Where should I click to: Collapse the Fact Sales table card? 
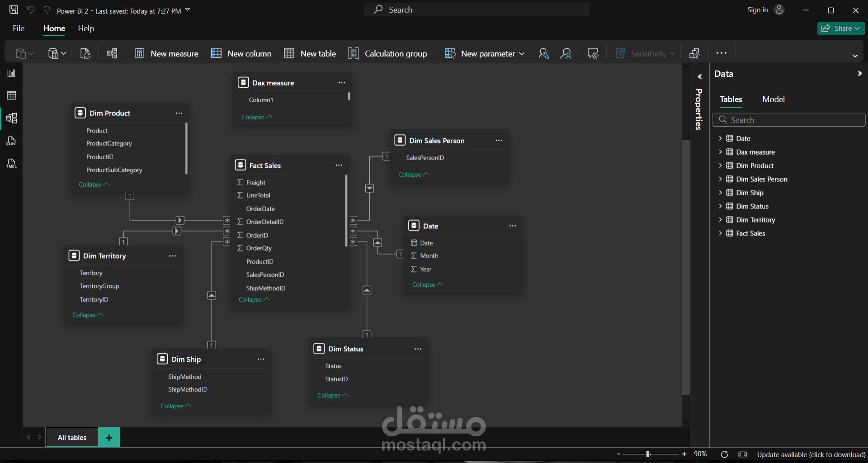(254, 300)
